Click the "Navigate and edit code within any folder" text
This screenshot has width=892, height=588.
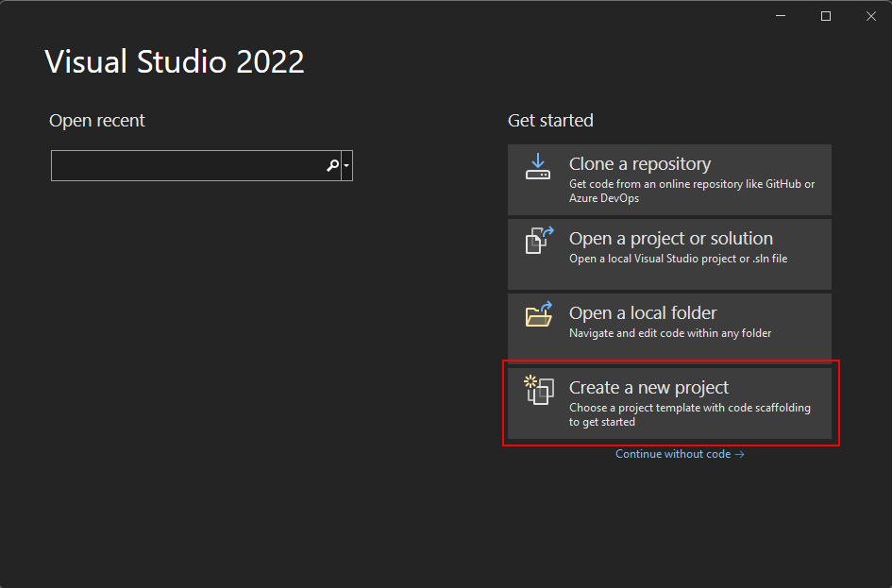[670, 333]
